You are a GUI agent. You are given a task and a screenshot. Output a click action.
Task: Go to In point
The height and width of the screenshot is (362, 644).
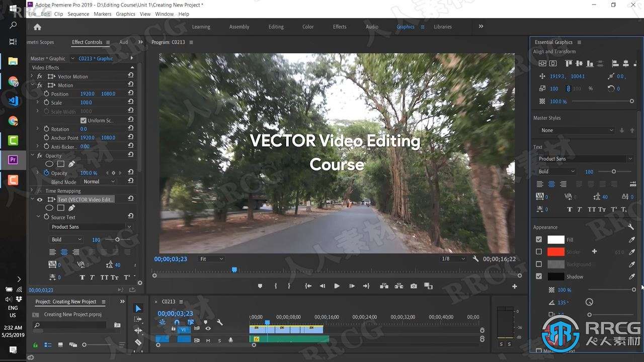[308, 286]
